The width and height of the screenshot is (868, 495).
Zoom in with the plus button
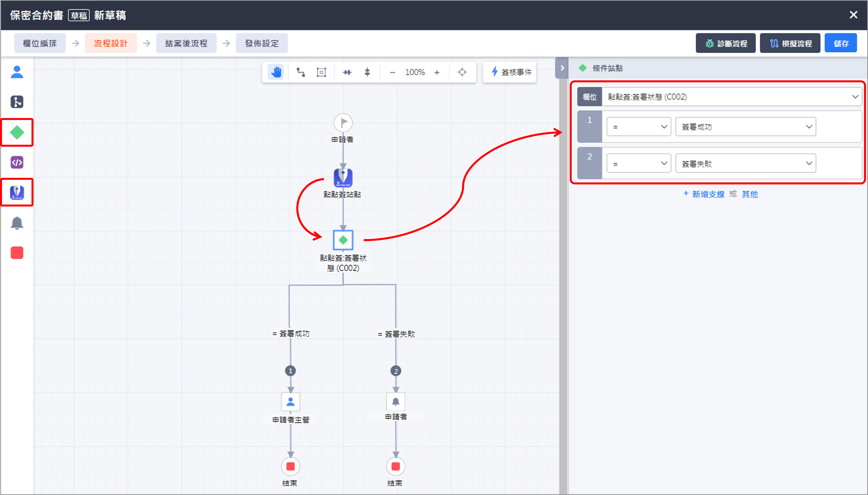click(x=437, y=72)
